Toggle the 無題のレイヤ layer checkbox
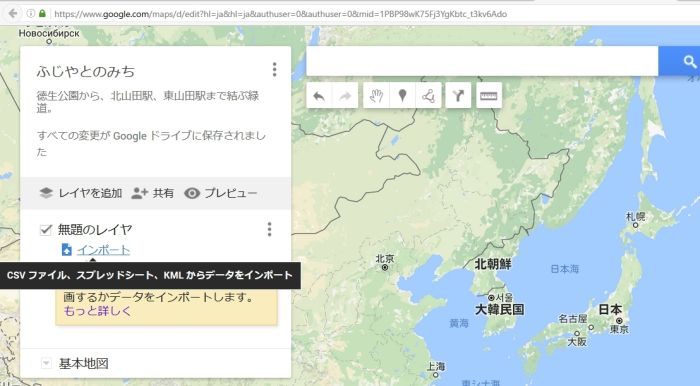 tap(46, 229)
